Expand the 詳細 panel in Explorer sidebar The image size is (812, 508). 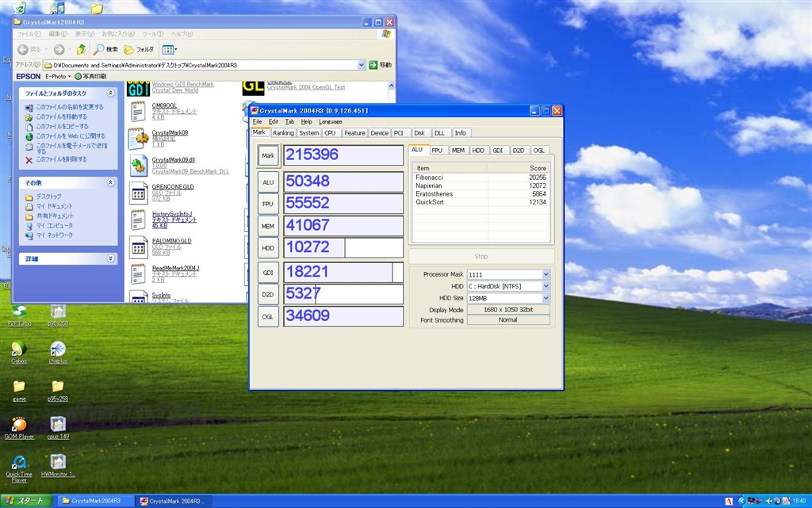click(110, 258)
